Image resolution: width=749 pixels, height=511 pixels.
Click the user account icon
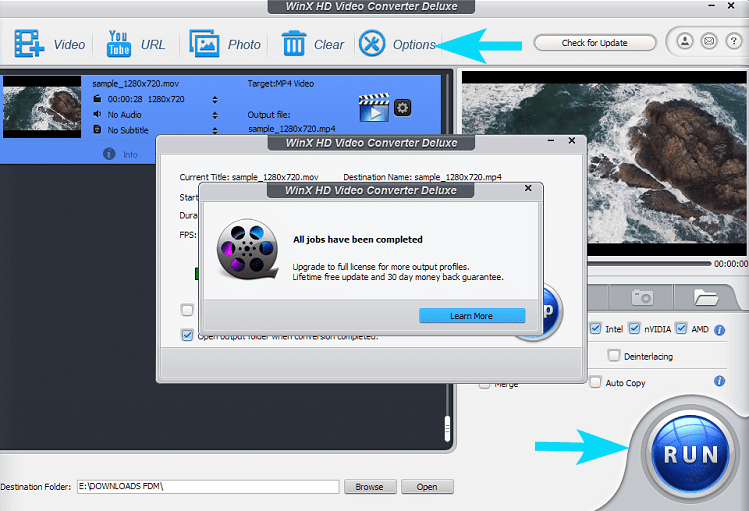[685, 42]
